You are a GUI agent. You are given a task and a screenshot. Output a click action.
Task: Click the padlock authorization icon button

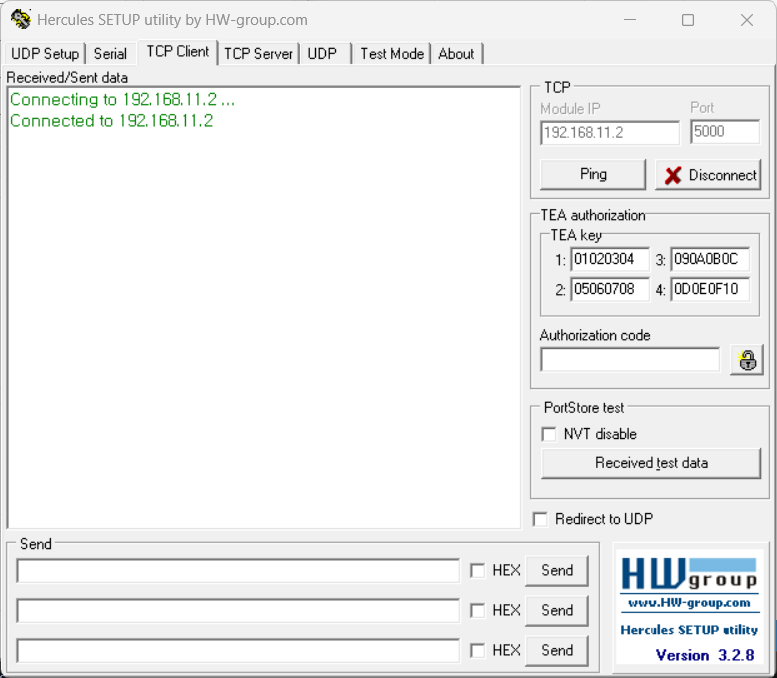point(747,360)
